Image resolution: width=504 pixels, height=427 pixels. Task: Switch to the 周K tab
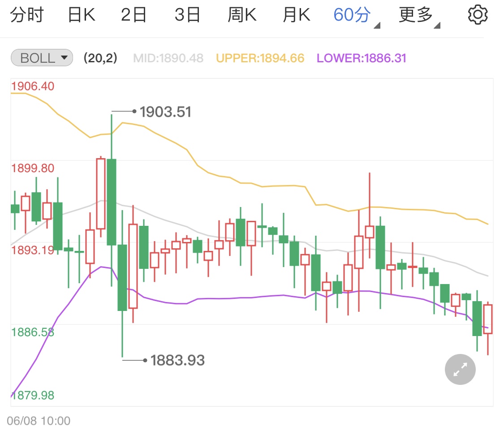(x=242, y=15)
